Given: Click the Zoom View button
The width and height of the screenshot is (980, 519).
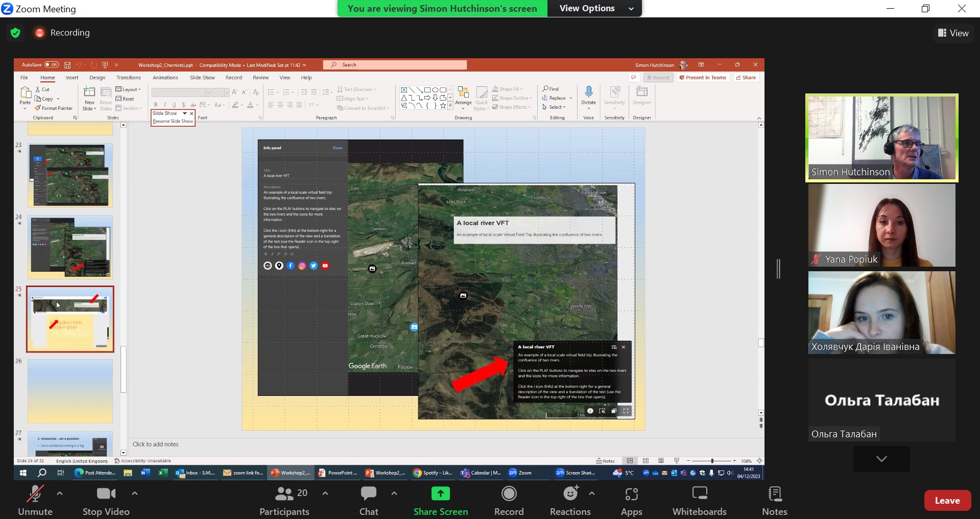Looking at the screenshot, I should coord(953,33).
